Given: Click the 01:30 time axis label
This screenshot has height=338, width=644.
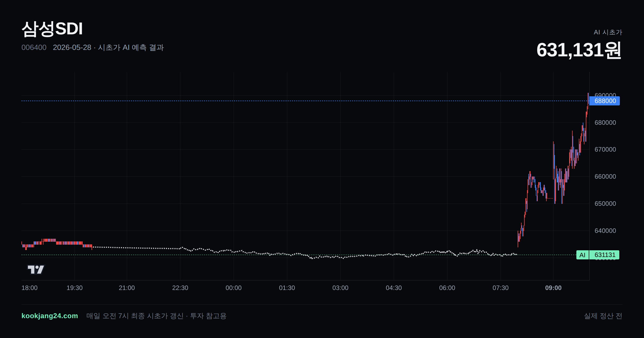Looking at the screenshot, I should pos(287,288).
